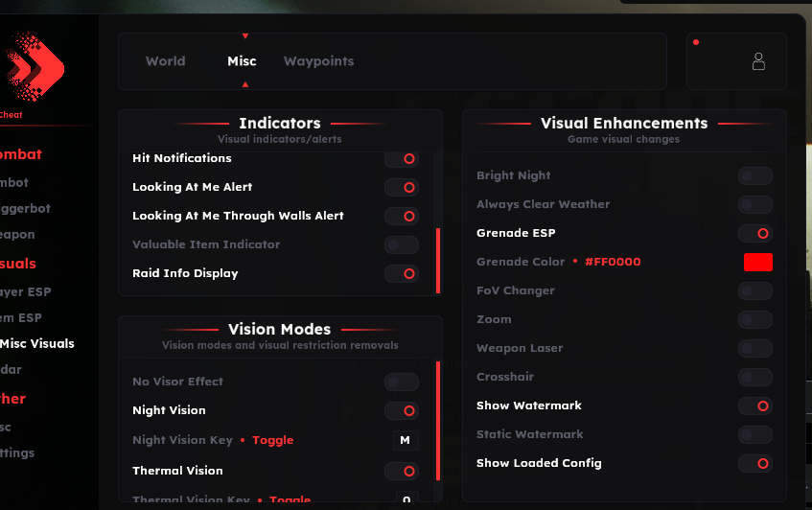This screenshot has height=510, width=812.
Task: Select the Misc tab
Action: (242, 61)
